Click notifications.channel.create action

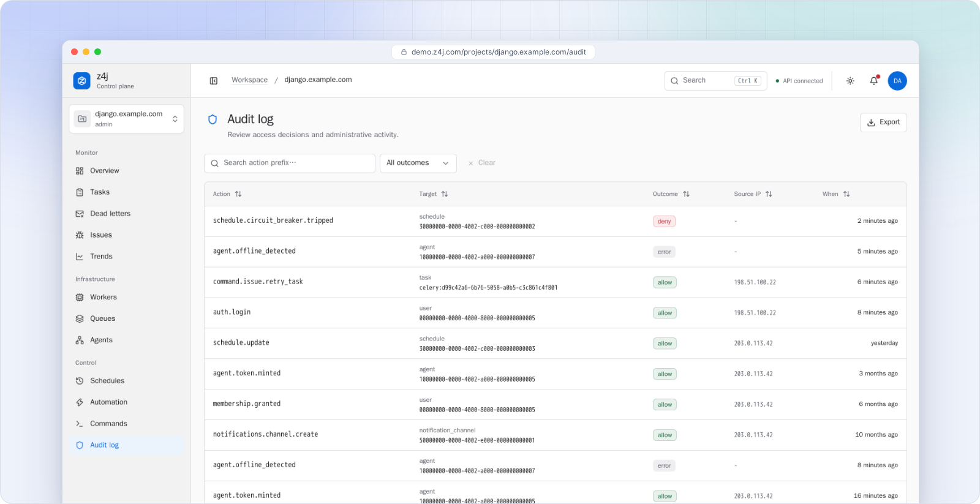(x=265, y=434)
